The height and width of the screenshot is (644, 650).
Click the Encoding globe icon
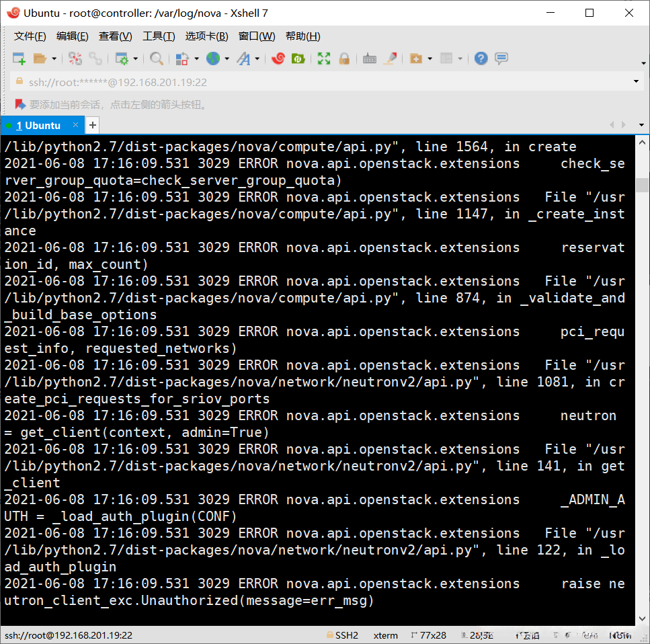point(213,58)
